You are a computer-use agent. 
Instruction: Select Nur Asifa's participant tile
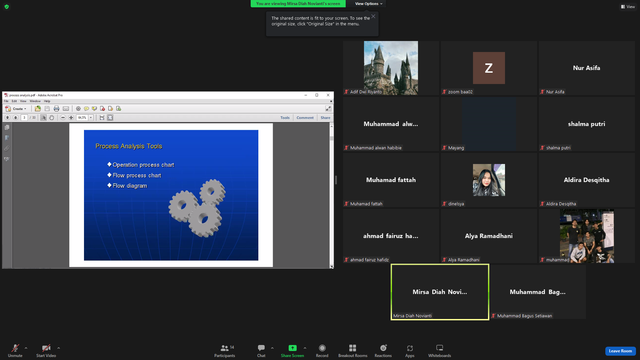tap(587, 68)
